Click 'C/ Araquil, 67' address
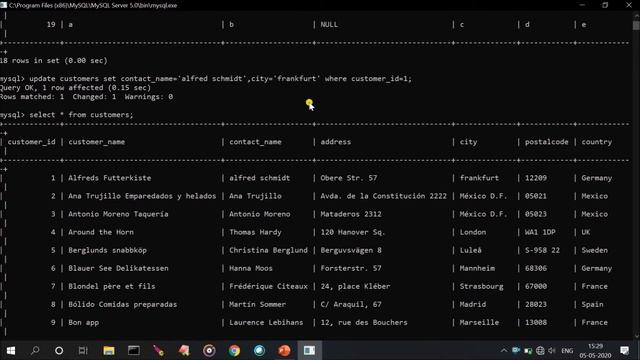This screenshot has height=360, width=640. tap(351, 304)
